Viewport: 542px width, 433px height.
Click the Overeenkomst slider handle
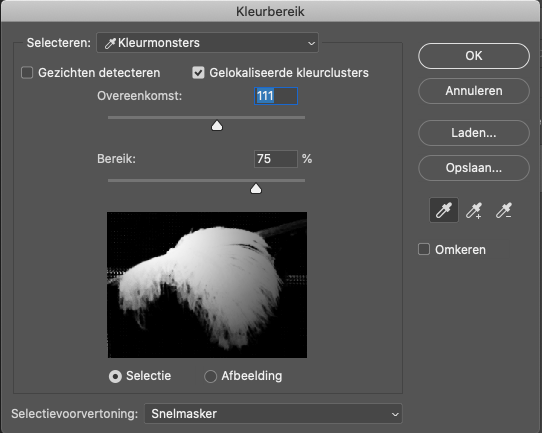click(x=217, y=126)
